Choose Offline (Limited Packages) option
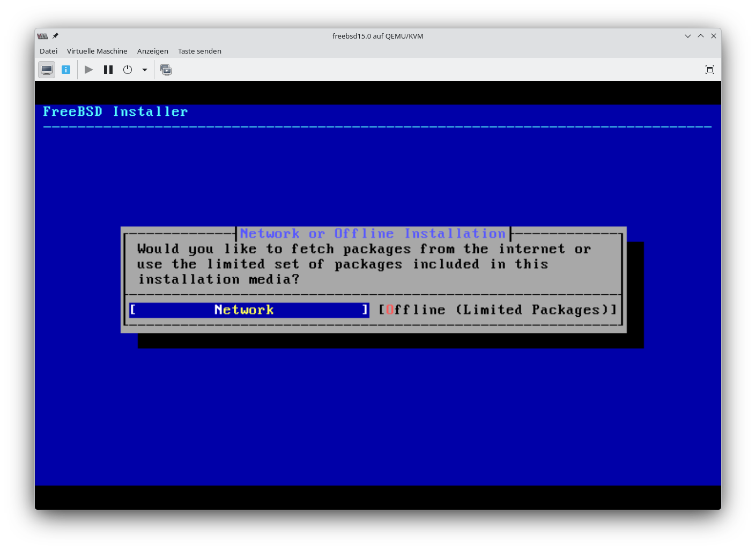The width and height of the screenshot is (756, 551). (498, 310)
